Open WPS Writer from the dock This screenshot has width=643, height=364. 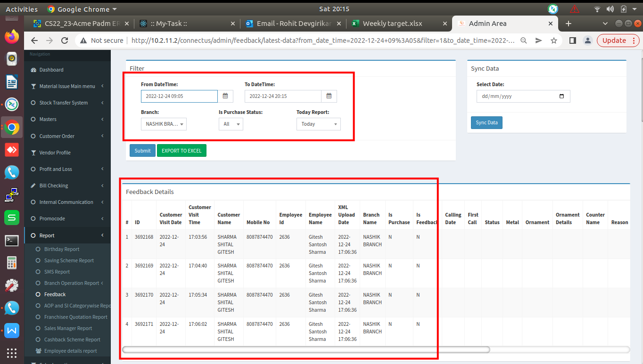click(x=12, y=331)
